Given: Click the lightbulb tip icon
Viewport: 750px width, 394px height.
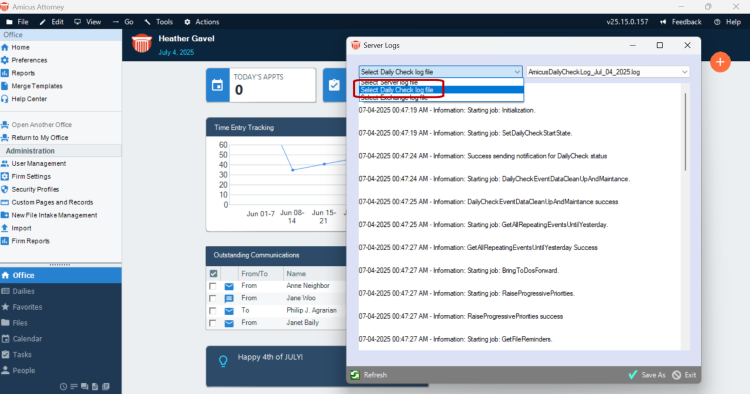Looking at the screenshot, I should 223,361.
